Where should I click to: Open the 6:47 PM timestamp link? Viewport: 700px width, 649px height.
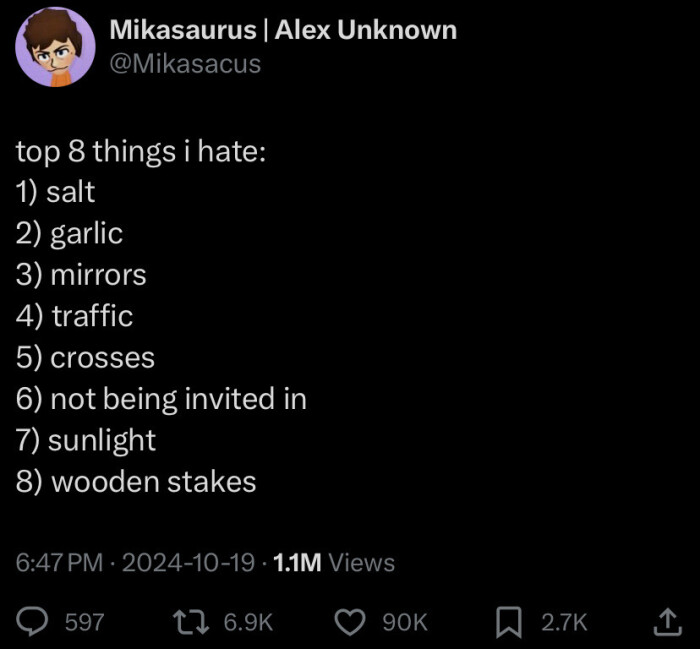coord(59,563)
